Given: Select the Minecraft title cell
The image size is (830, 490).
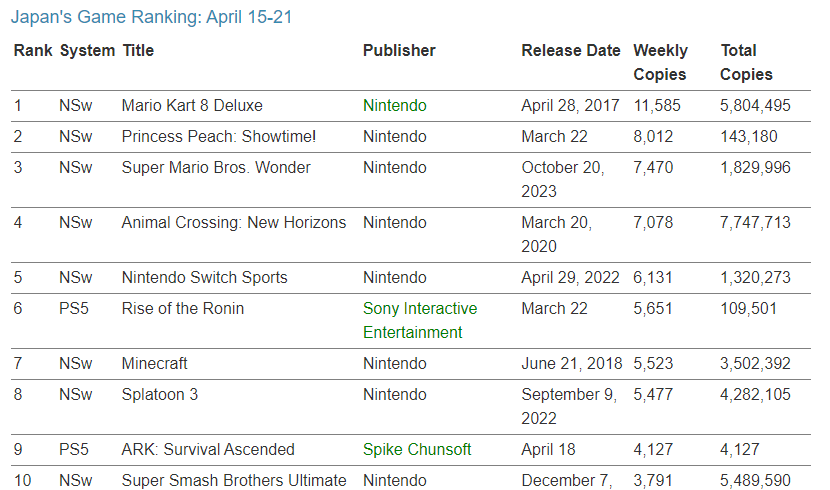Looking at the screenshot, I should point(154,364).
